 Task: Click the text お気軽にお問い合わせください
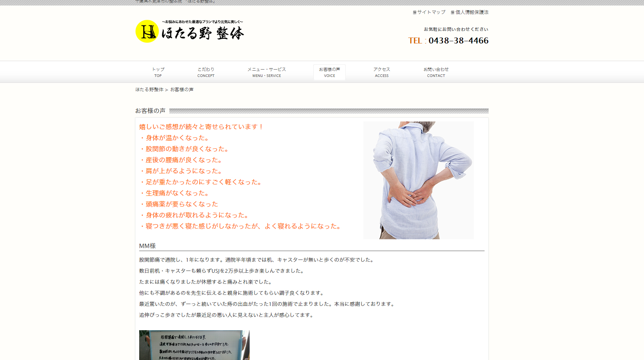point(456,29)
